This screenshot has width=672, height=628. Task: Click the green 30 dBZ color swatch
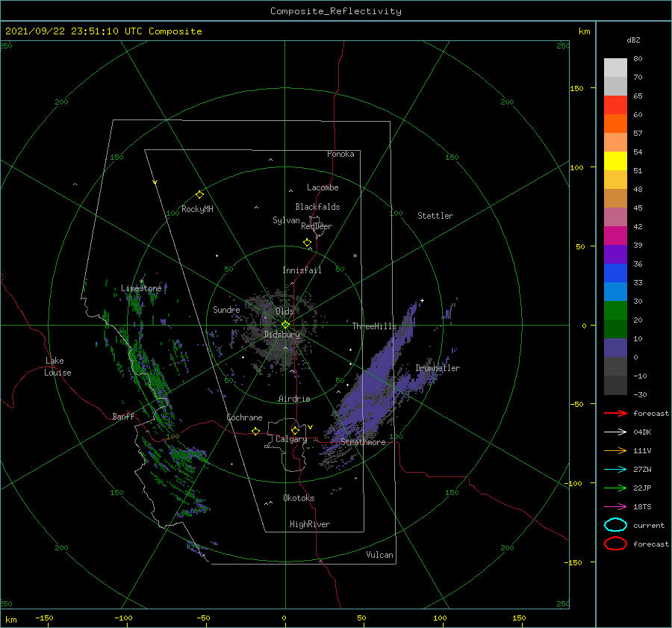coord(615,311)
